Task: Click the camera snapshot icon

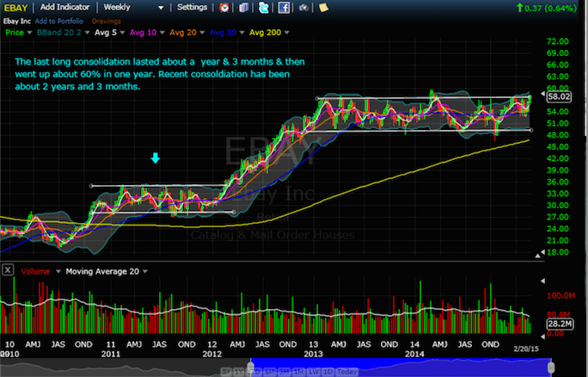Action: (304, 8)
